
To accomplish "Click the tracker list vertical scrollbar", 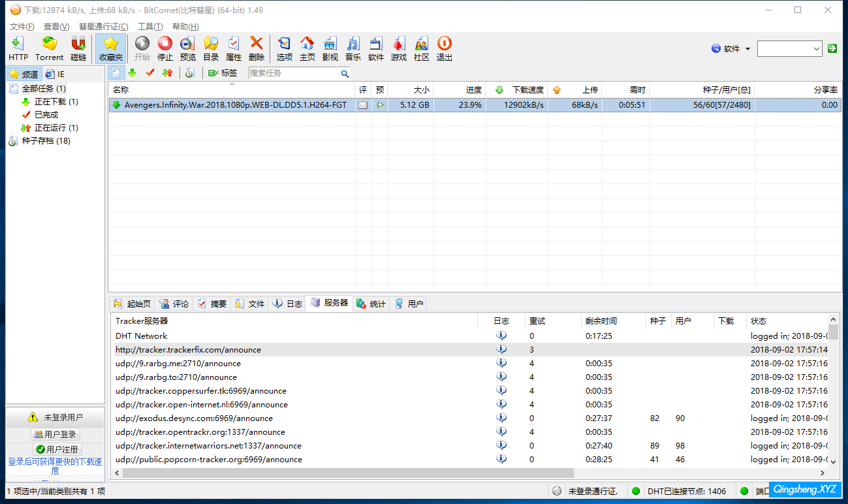I will [833, 331].
